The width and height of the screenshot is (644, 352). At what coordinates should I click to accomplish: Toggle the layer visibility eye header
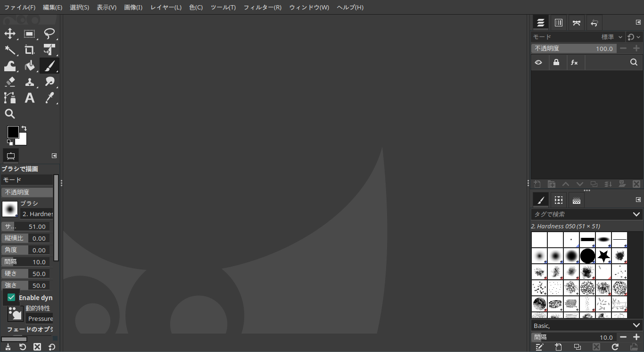point(539,62)
